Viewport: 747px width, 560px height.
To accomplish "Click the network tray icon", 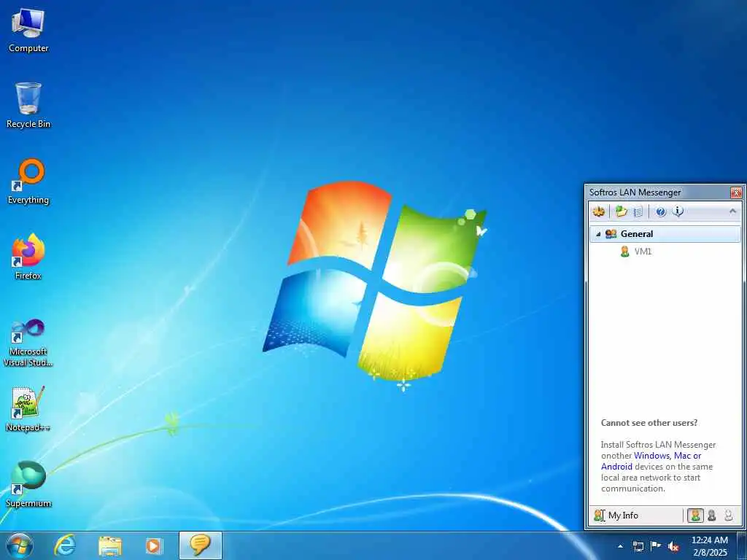I will point(638,547).
